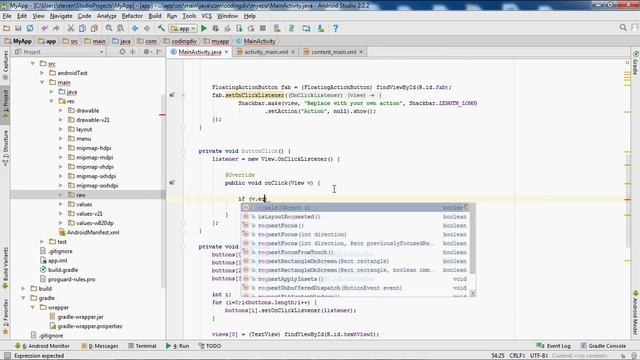This screenshot has width=640, height=360.
Task: Run the app with green play icon
Action: click(x=204, y=28)
